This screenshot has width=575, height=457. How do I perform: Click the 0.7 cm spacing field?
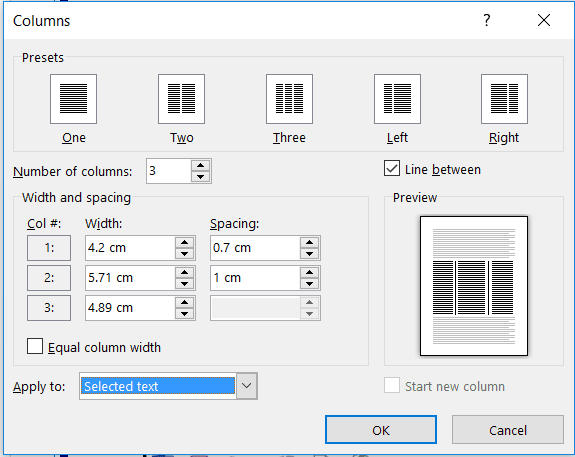[255, 248]
